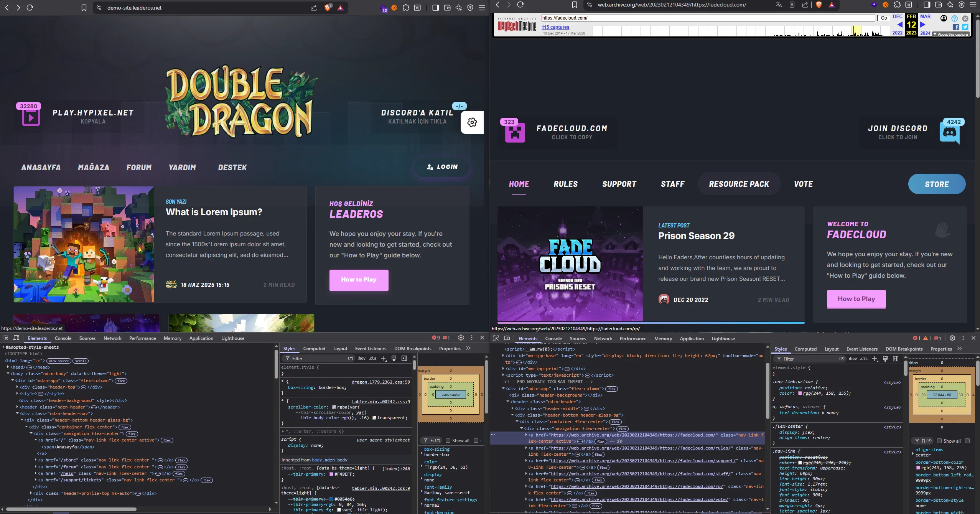Image resolution: width=980 pixels, height=514 pixels.
Task: Toggle device toolbar in leaderos DevTools
Action: point(16,338)
